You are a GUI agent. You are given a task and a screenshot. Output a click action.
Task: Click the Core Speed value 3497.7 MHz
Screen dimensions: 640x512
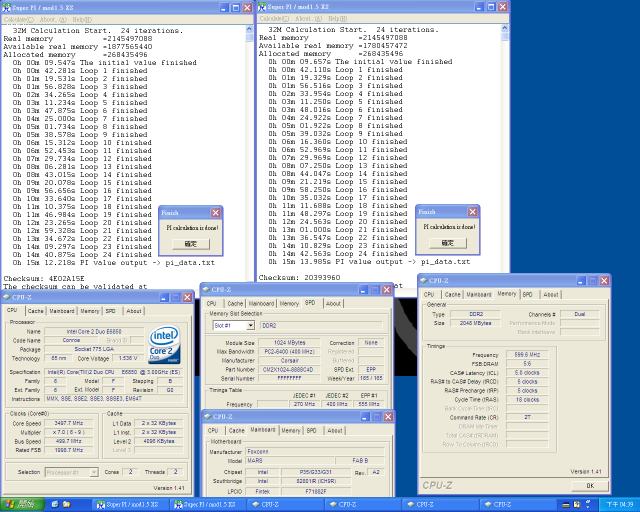[x=69, y=423]
